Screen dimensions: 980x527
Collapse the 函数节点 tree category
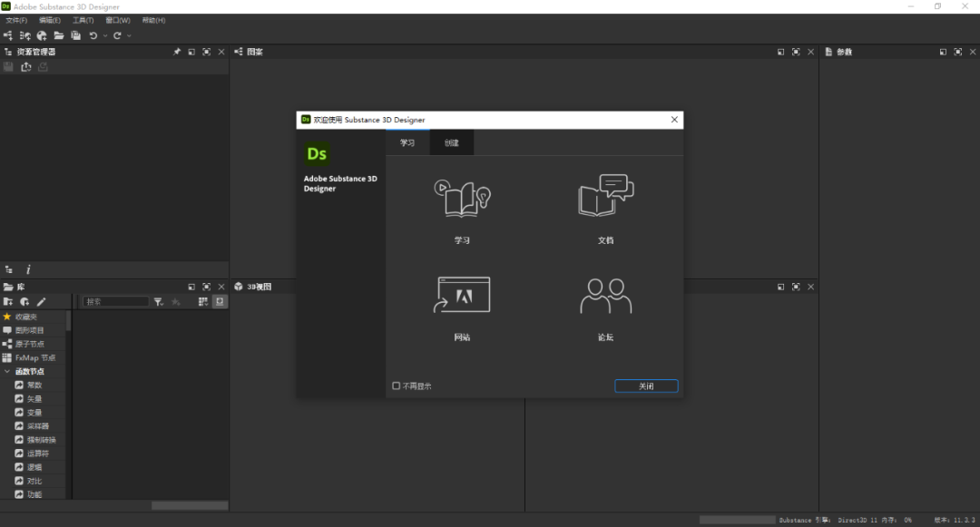(x=7, y=371)
